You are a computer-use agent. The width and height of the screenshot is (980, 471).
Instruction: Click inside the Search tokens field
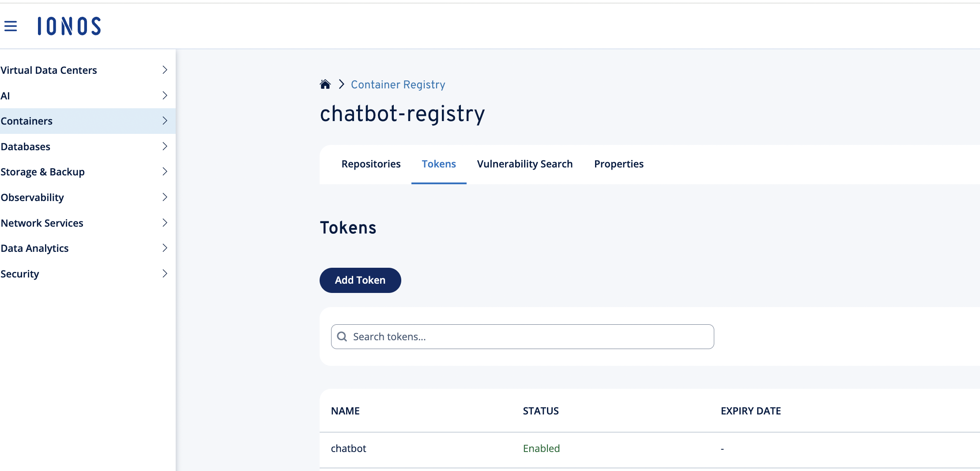click(x=486, y=336)
